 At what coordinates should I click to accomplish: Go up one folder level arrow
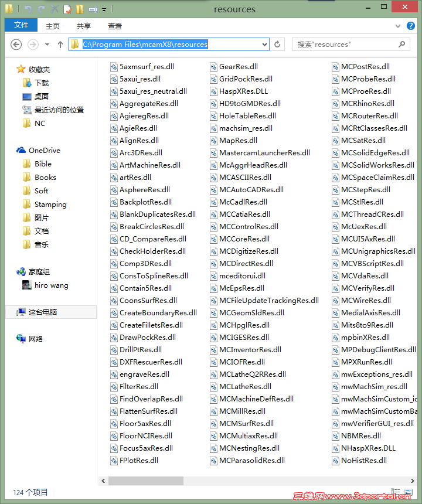point(60,45)
